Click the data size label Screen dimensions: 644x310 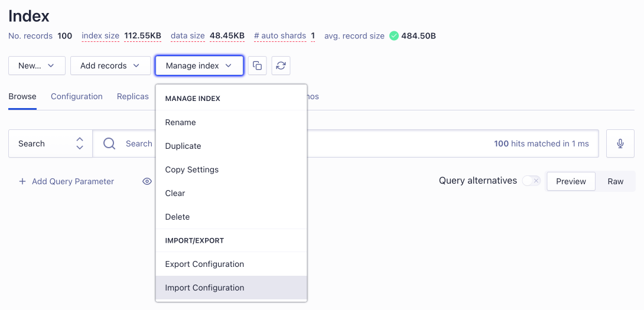(188, 35)
